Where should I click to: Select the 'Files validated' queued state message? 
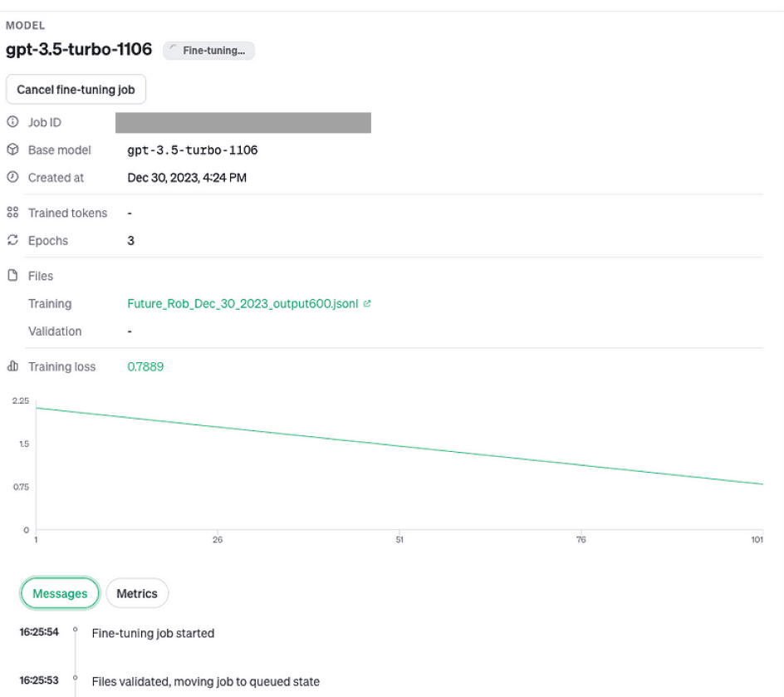(x=205, y=681)
